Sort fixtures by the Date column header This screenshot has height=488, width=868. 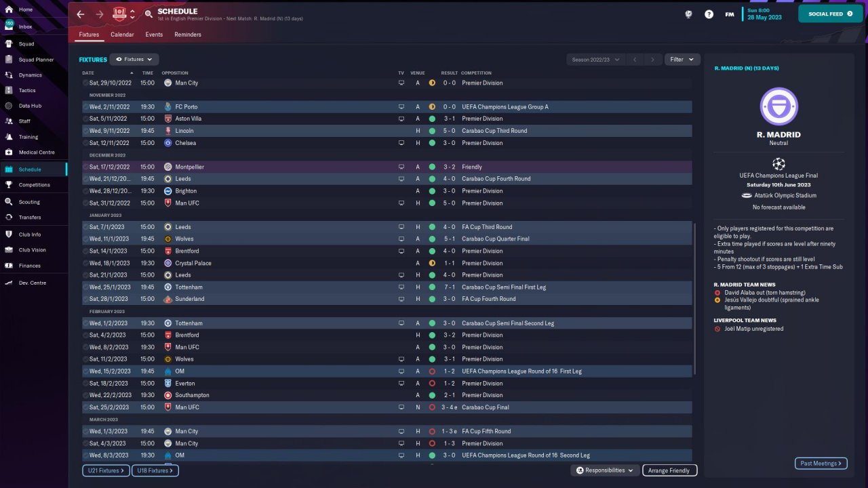click(88, 73)
